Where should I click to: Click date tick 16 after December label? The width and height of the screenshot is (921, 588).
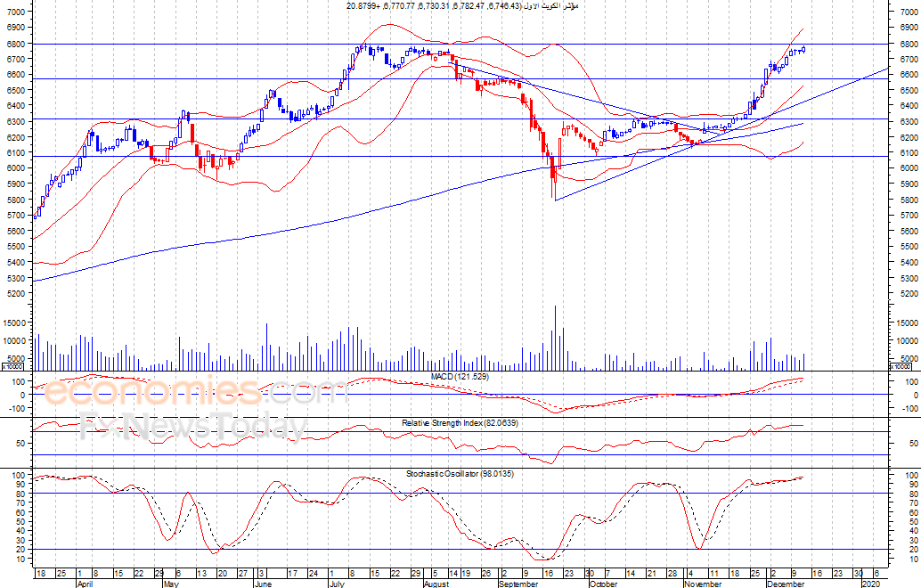click(x=817, y=574)
